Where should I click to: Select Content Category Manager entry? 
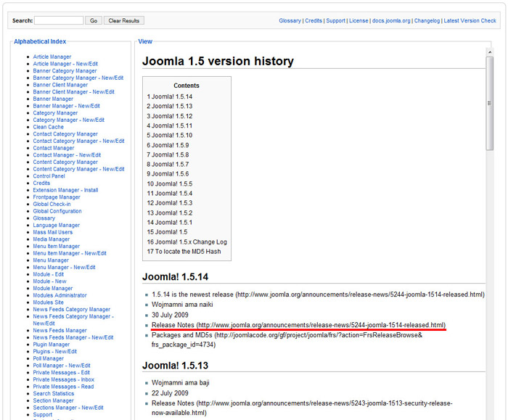click(65, 162)
